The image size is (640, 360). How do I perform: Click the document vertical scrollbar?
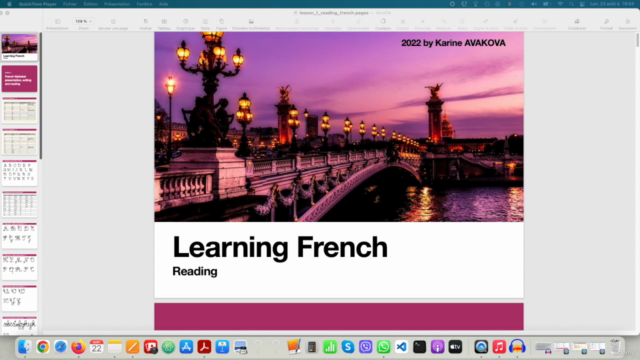tap(637, 40)
